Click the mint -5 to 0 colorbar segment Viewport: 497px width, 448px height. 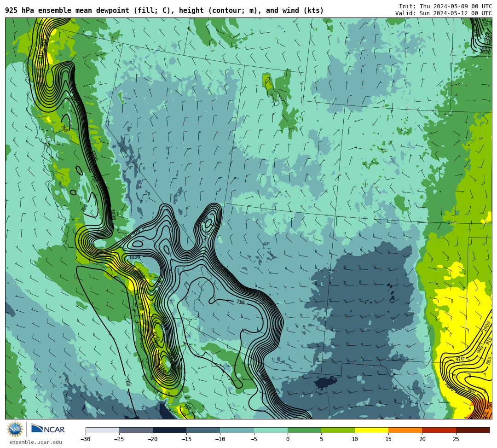271,430
